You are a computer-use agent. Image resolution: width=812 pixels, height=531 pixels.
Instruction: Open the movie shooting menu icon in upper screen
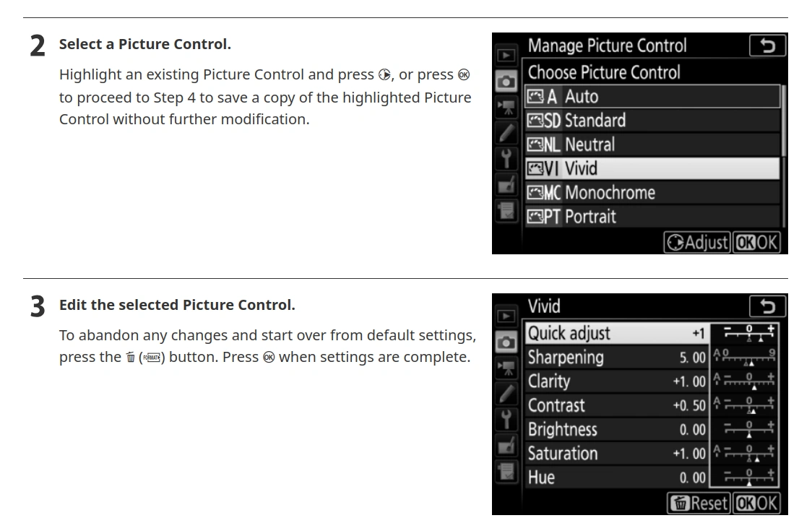[506, 107]
